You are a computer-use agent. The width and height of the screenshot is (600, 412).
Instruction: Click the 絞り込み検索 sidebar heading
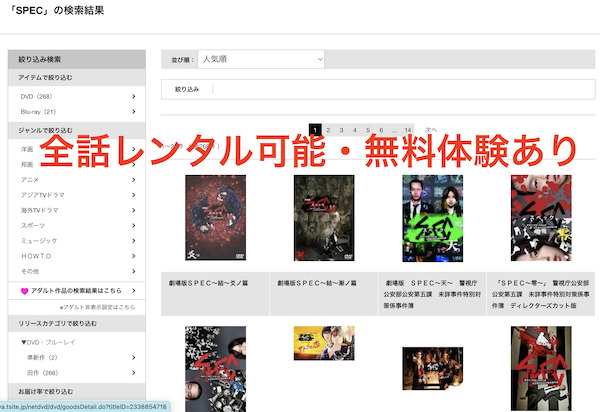point(77,59)
